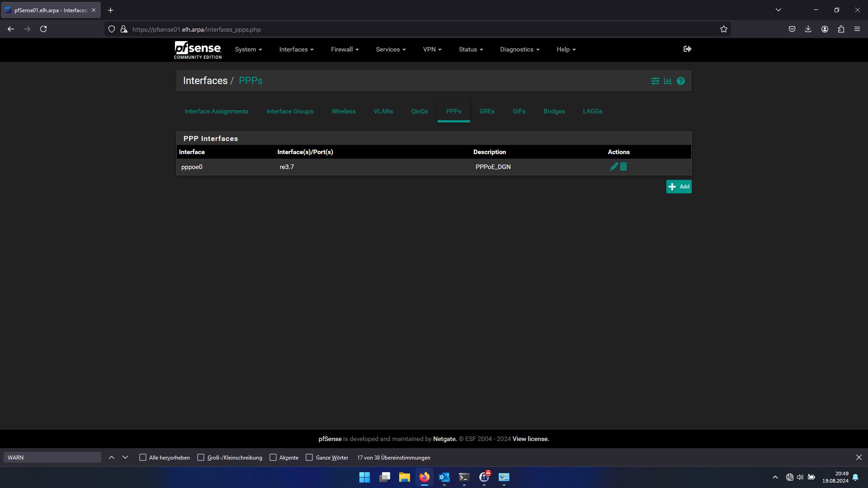The image size is (868, 488).
Task: Switch to Interface Groups tab
Action: pyautogui.click(x=290, y=112)
